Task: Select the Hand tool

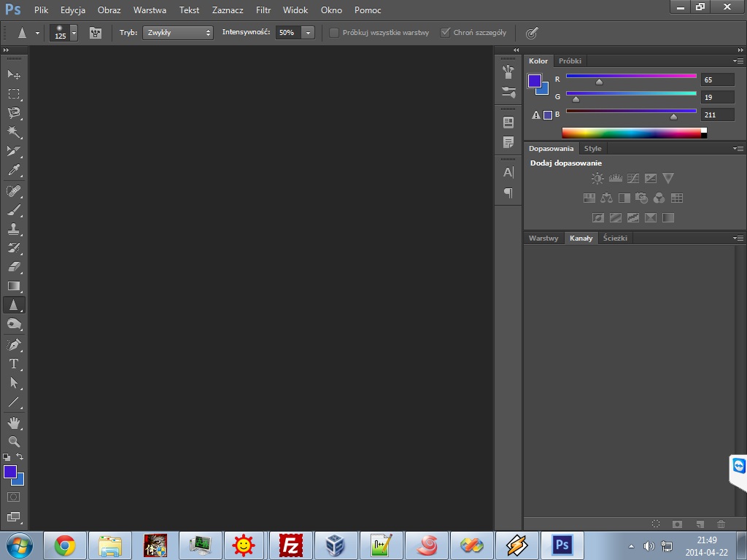Action: pyautogui.click(x=14, y=423)
